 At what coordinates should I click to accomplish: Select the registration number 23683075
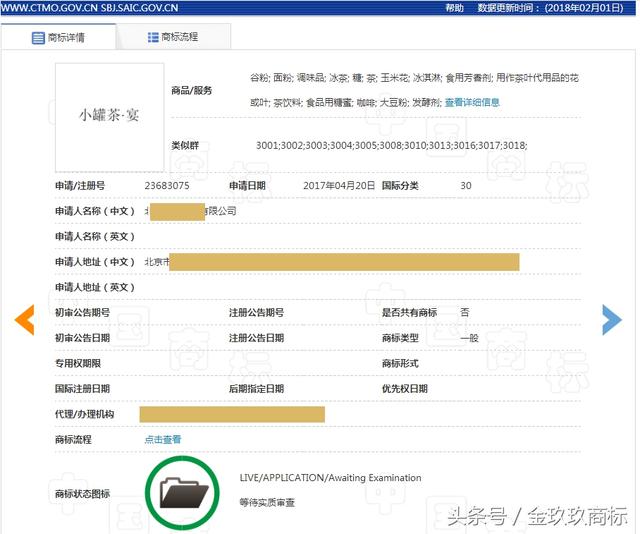pos(167,186)
